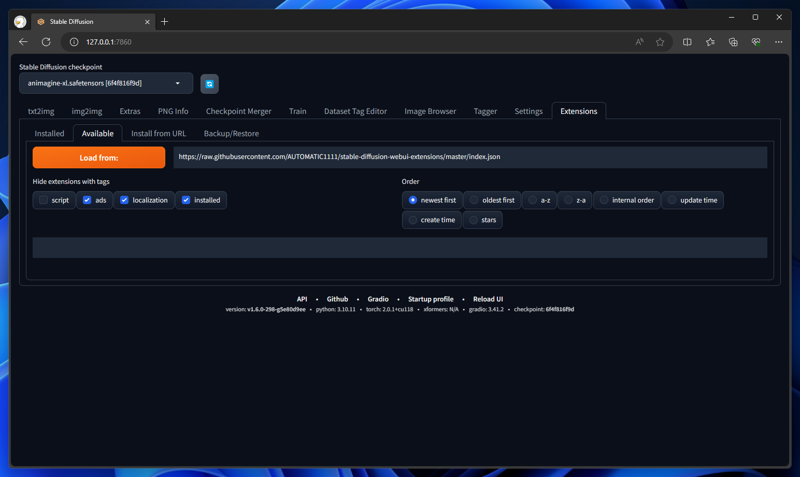Image resolution: width=800 pixels, height=477 pixels.
Task: Click the version v1.6.0 link in footer
Action: pyautogui.click(x=277, y=309)
